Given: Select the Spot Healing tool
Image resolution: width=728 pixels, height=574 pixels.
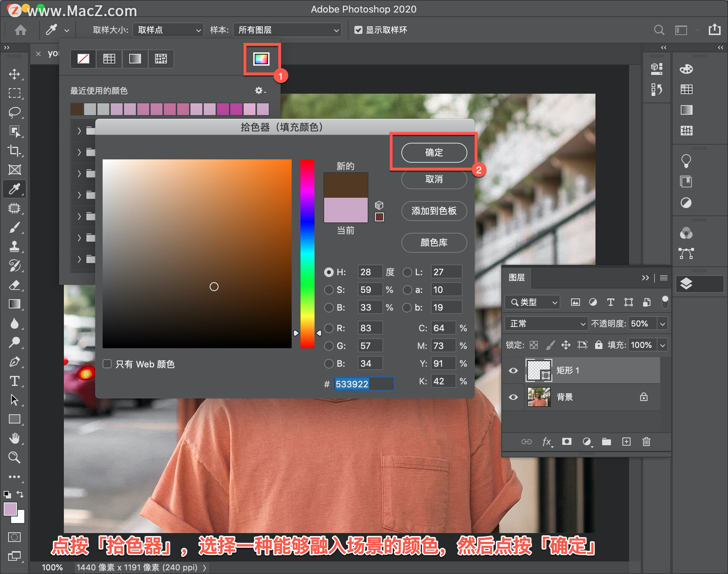Looking at the screenshot, I should (14, 208).
